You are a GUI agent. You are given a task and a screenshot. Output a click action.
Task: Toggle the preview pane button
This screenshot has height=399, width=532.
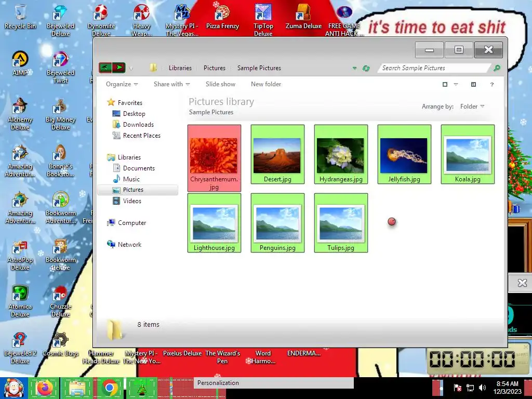tap(474, 85)
